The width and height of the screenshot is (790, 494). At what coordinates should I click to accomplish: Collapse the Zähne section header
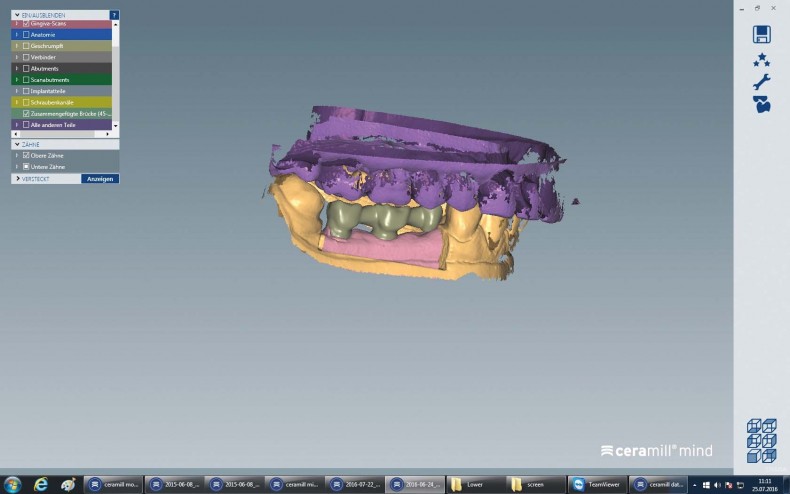16,144
